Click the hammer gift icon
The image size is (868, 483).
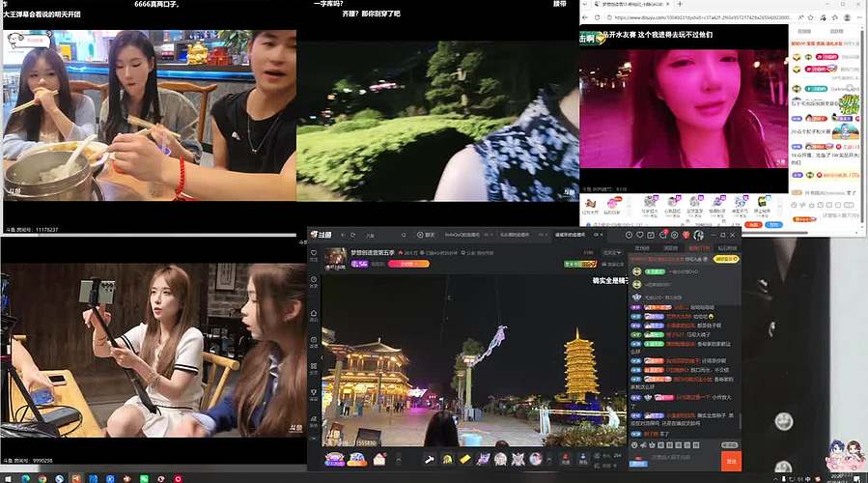click(x=431, y=459)
